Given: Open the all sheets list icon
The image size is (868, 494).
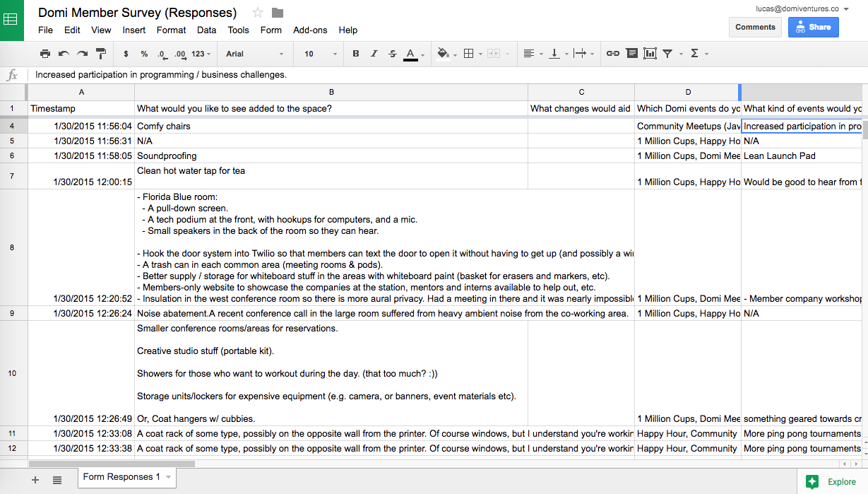Looking at the screenshot, I should pyautogui.click(x=57, y=480).
